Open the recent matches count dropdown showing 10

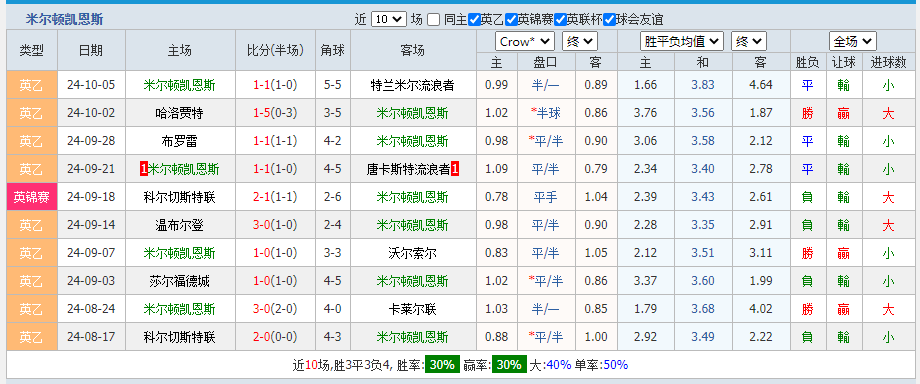[389, 19]
